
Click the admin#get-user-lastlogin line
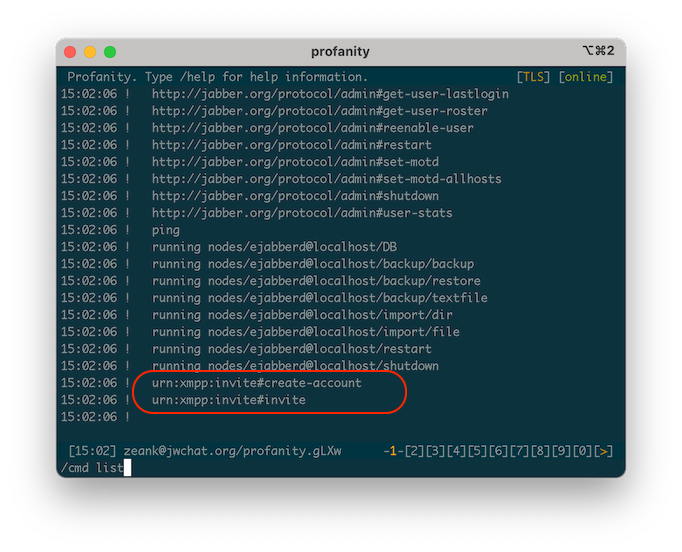point(330,94)
